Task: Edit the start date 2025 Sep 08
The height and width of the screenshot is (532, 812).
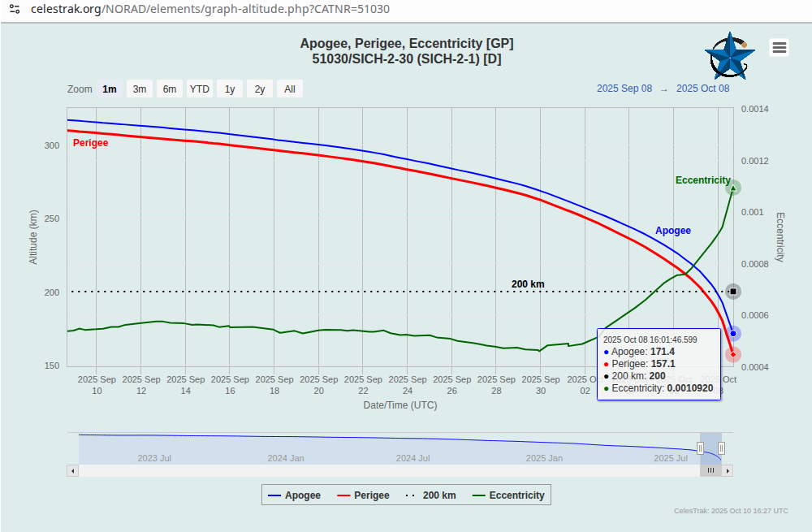Action: tap(624, 89)
